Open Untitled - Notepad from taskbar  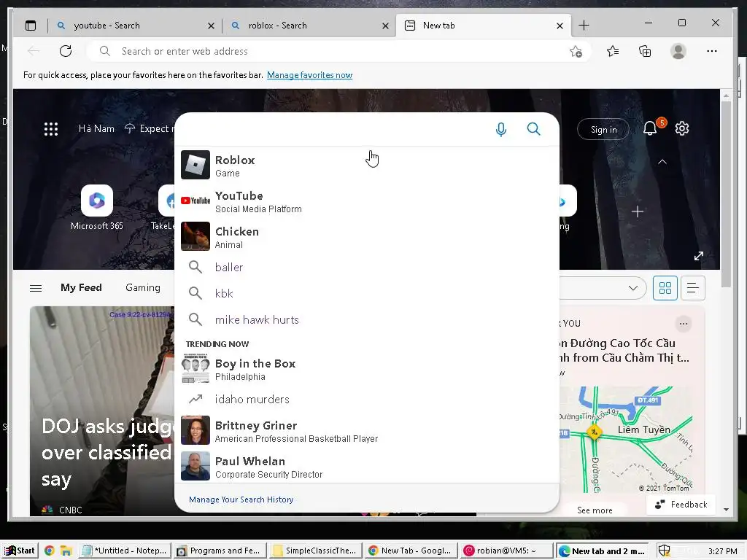(x=124, y=551)
